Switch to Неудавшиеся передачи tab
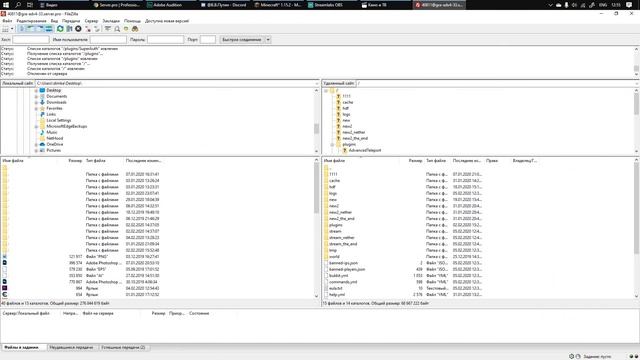 pyautogui.click(x=71, y=347)
